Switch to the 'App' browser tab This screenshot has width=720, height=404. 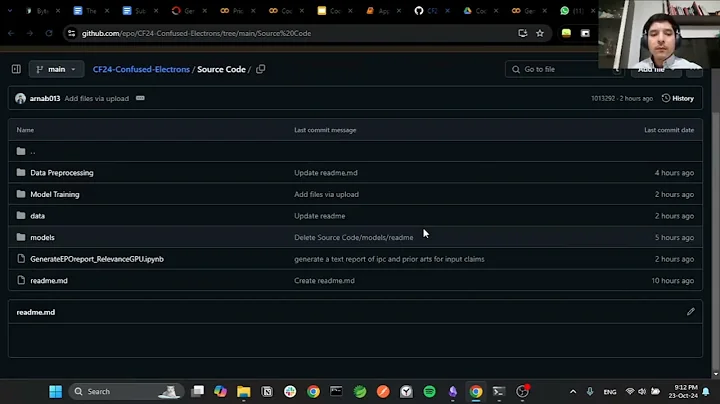pyautogui.click(x=378, y=11)
